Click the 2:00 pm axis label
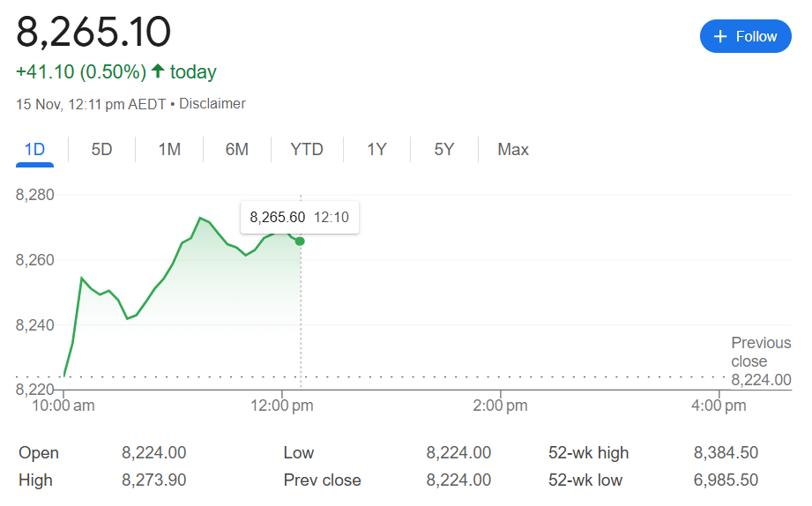 [500, 406]
